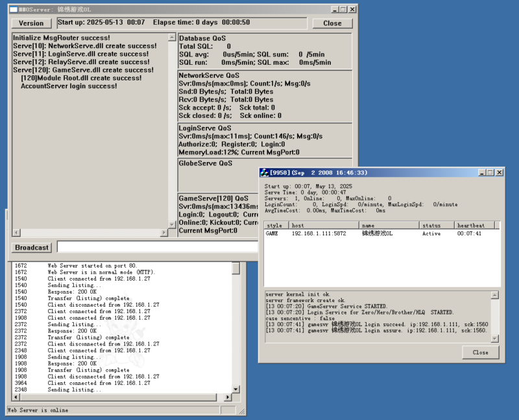Screen dimensions: 519x420
Task: Minimize the MMOServer window
Action: pos(334,10)
